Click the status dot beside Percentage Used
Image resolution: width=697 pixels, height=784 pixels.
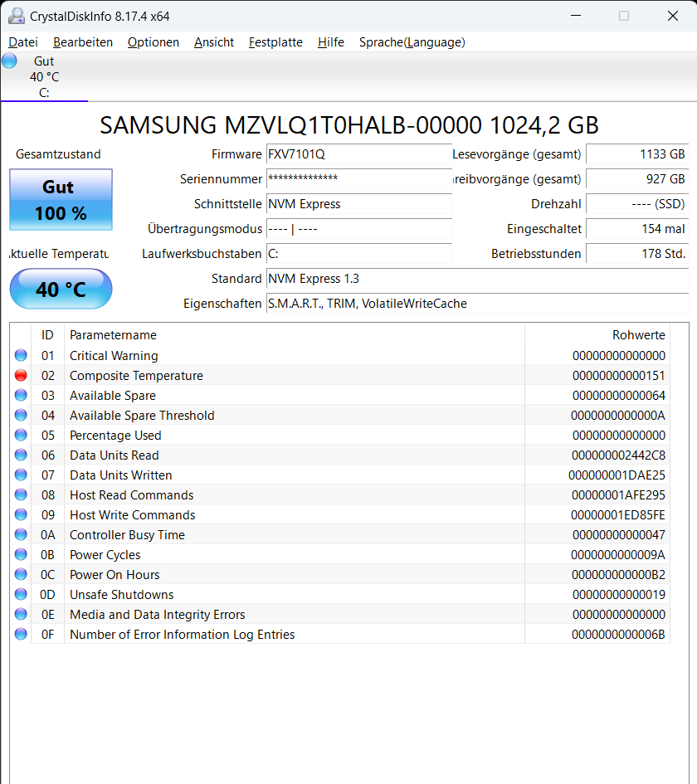[20, 435]
